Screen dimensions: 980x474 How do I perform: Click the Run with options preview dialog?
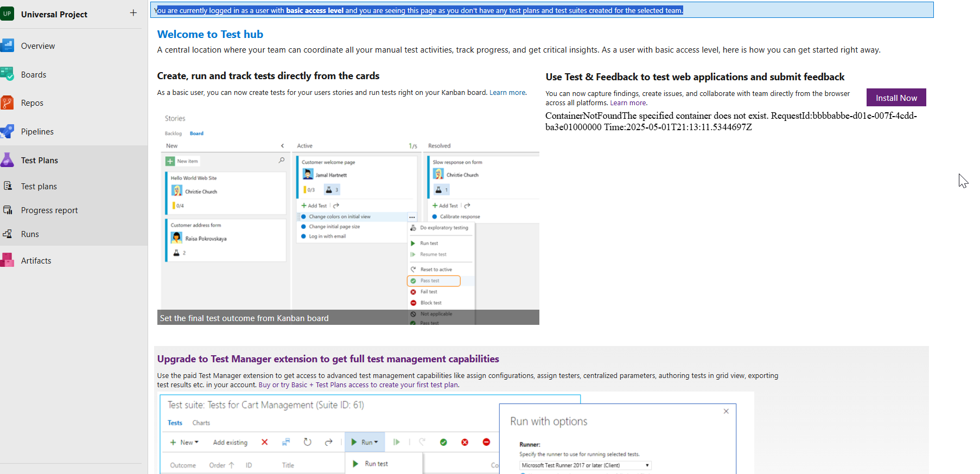click(x=618, y=439)
